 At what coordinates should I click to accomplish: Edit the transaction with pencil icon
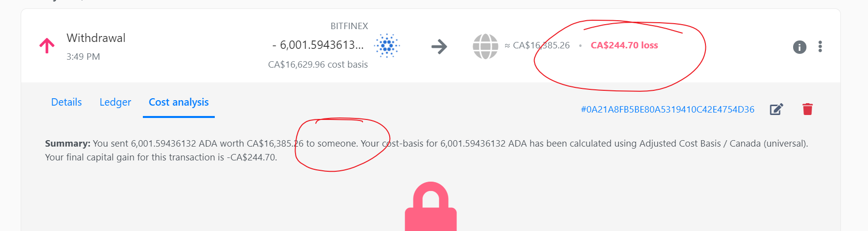point(776,109)
